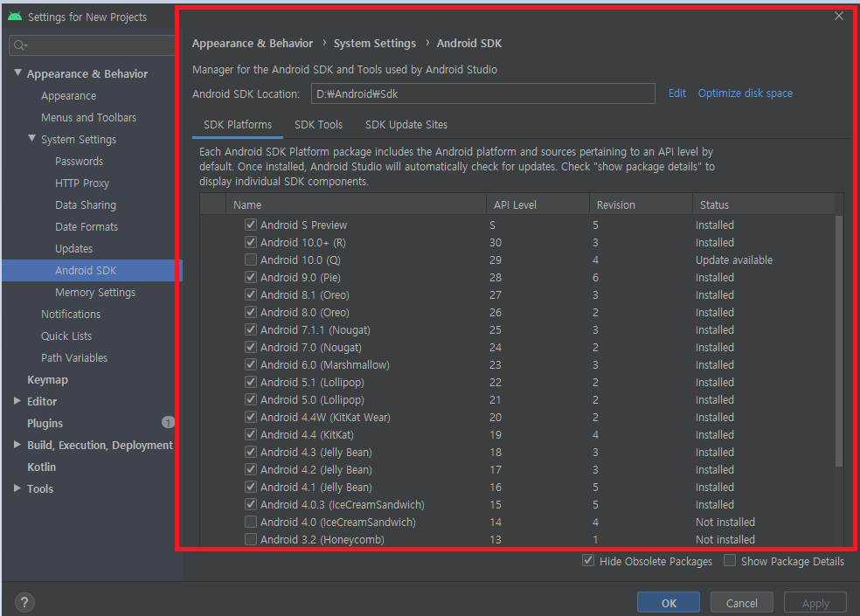This screenshot has height=616, width=860.
Task: Open Kotlin settings page
Action: tap(42, 467)
